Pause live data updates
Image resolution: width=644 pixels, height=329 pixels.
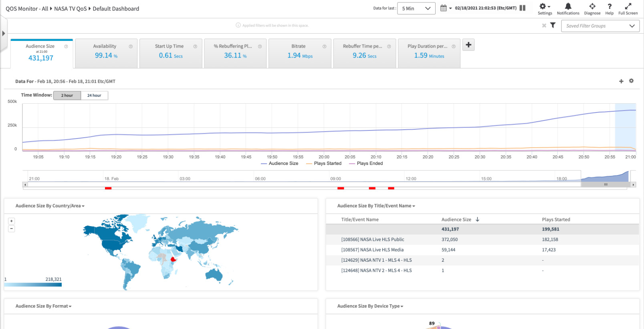coord(523,8)
